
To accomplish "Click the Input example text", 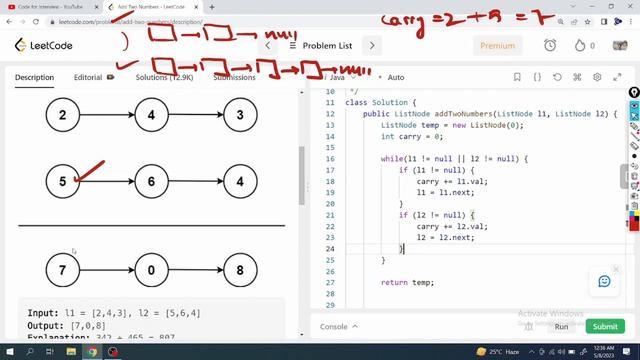I will tap(114, 313).
